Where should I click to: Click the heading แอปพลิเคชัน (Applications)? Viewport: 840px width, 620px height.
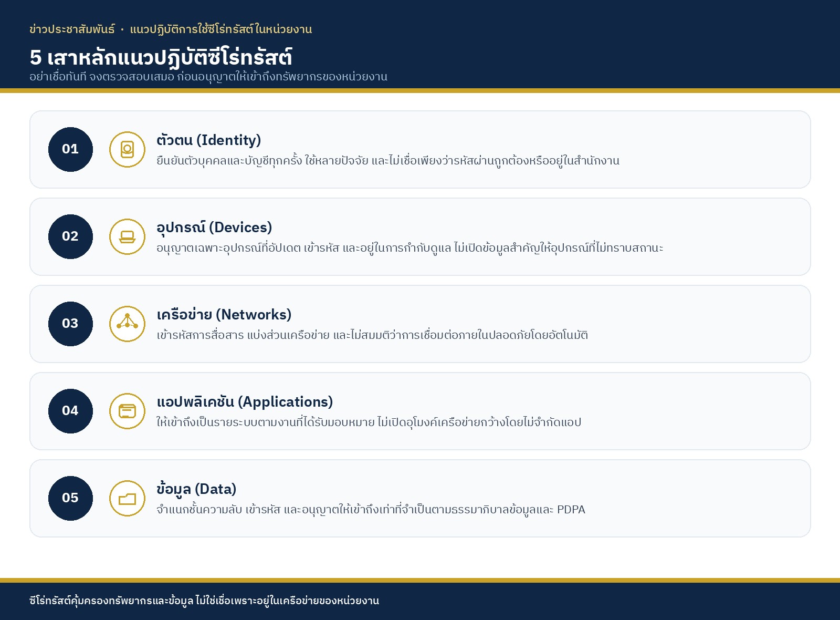pos(245,402)
